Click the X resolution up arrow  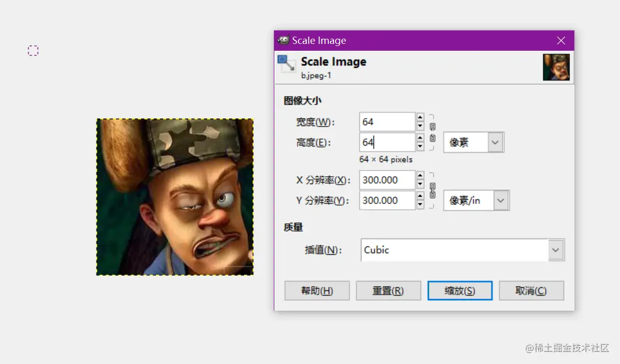[419, 176]
